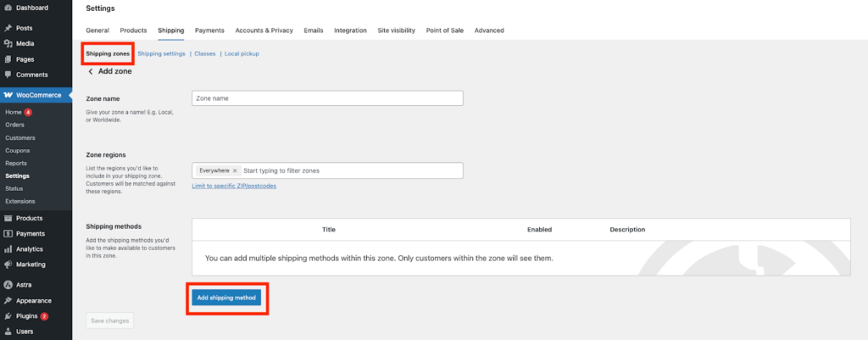Click the Analytics bar chart icon
The image size is (868, 340).
(x=8, y=249)
